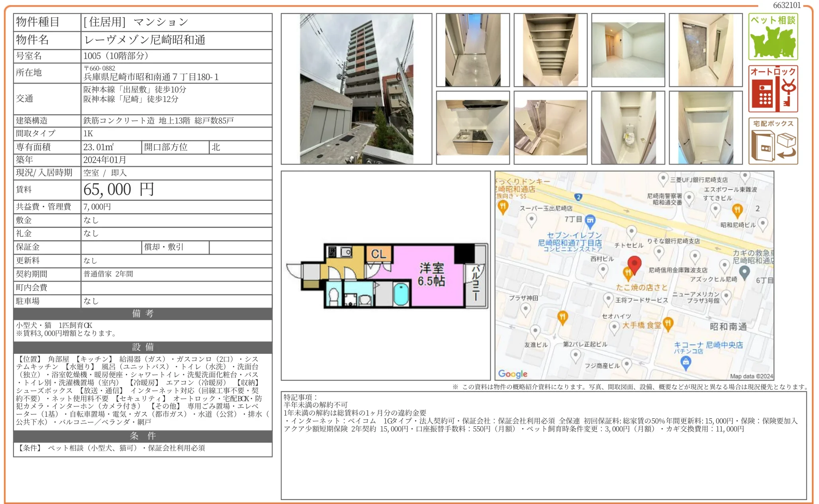Screen dimensions: 819x504
Task: Click the Pet consultation (ペット相談) icon
Action: click(773, 37)
